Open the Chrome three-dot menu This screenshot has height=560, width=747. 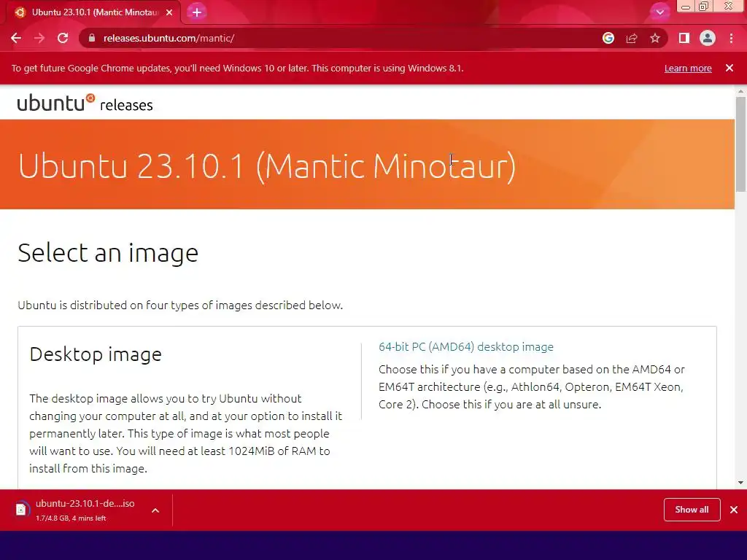[731, 38]
